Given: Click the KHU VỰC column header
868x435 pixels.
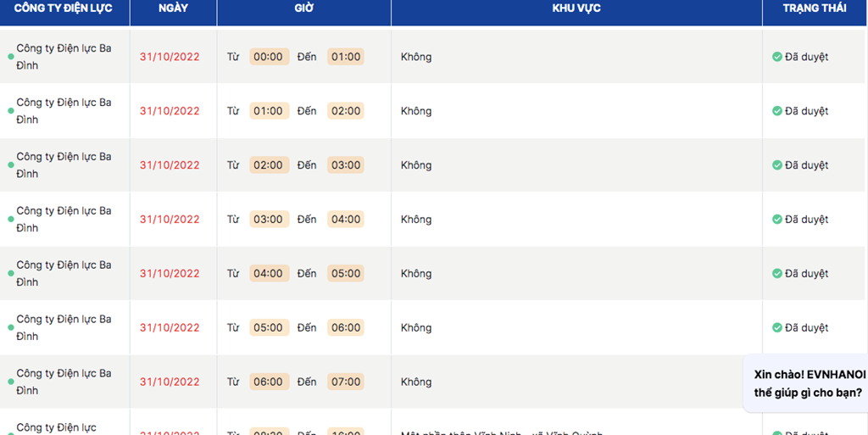Looking at the screenshot, I should tap(576, 8).
